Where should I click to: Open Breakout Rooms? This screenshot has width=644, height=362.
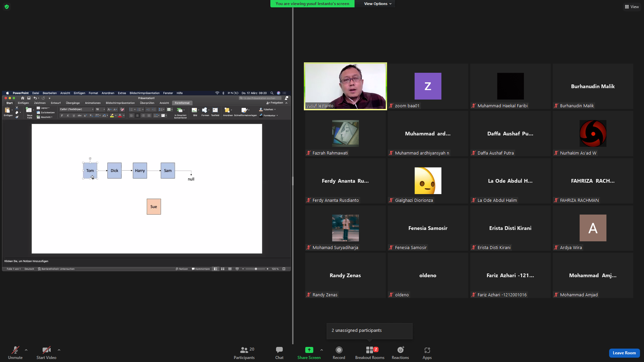coord(370,353)
